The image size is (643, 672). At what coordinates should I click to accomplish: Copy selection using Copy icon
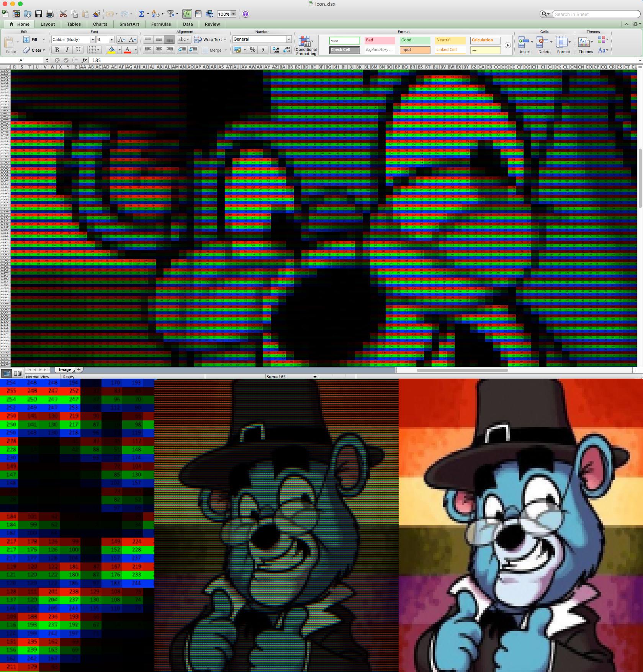74,14
